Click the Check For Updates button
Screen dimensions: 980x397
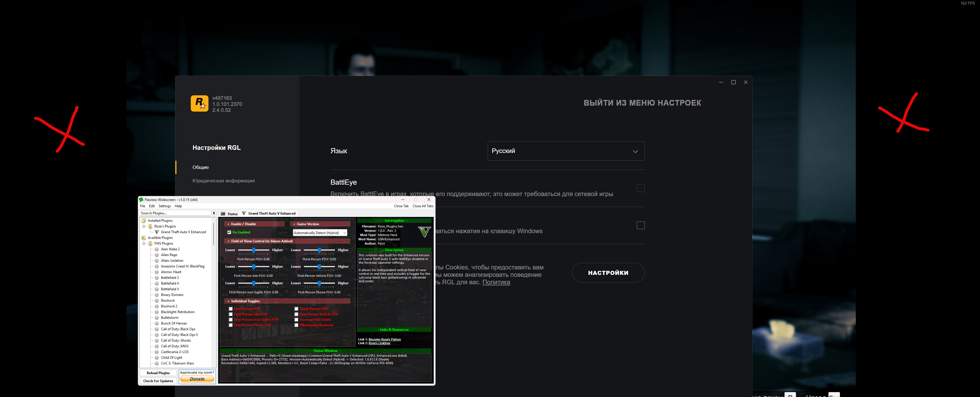(x=158, y=381)
